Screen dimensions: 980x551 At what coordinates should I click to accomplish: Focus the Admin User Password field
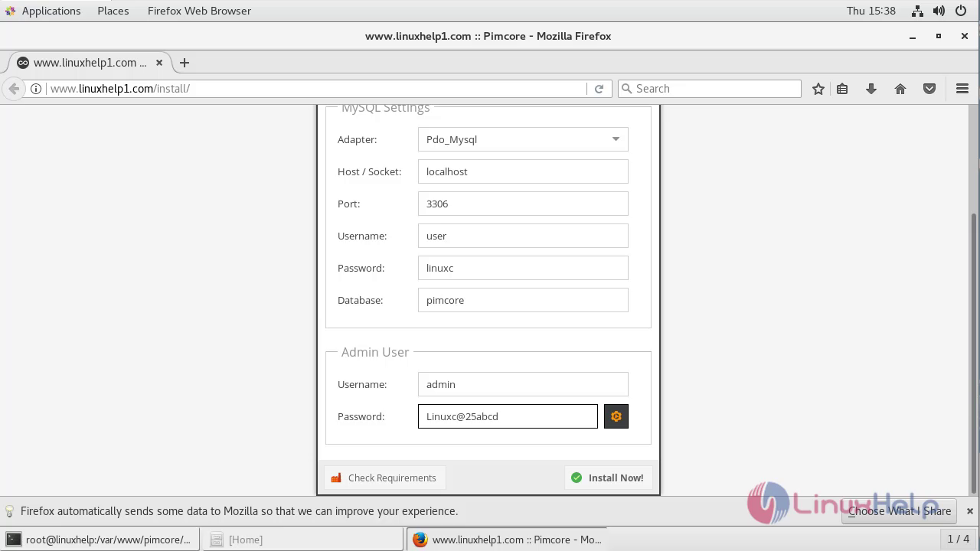pos(508,416)
